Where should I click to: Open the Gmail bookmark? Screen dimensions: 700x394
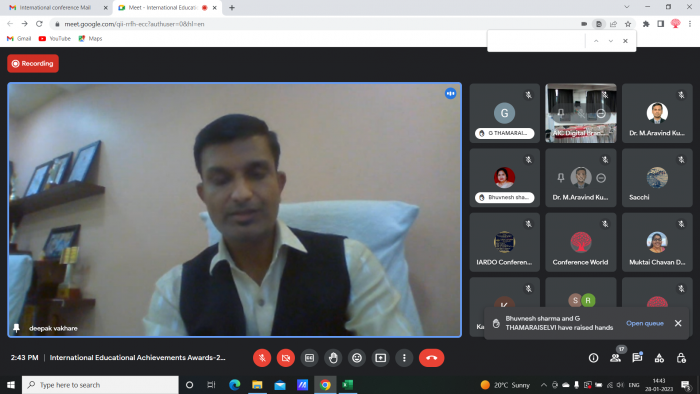click(x=19, y=39)
